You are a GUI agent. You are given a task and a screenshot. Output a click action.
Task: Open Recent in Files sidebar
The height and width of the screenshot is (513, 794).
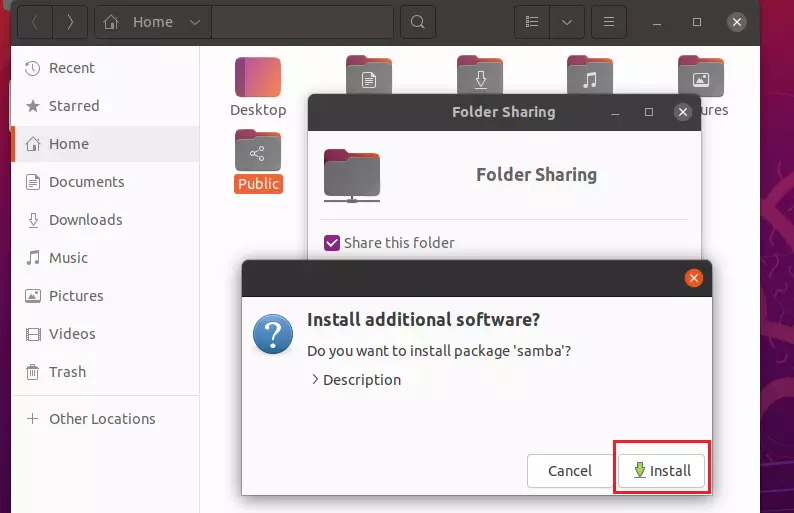tap(105, 68)
